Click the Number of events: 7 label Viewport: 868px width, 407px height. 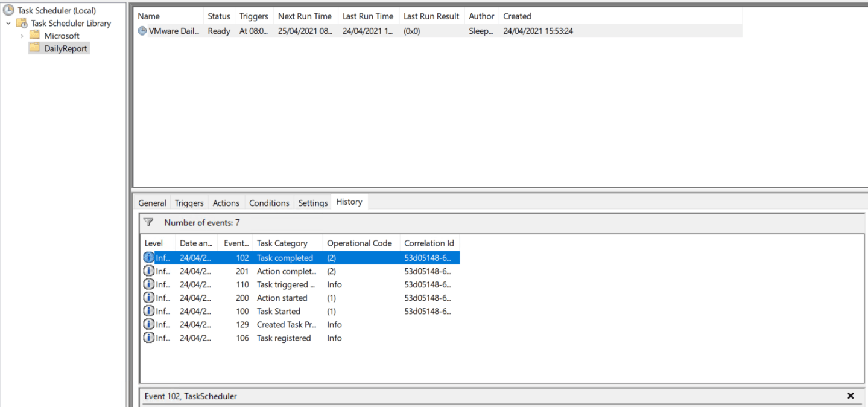pyautogui.click(x=202, y=223)
